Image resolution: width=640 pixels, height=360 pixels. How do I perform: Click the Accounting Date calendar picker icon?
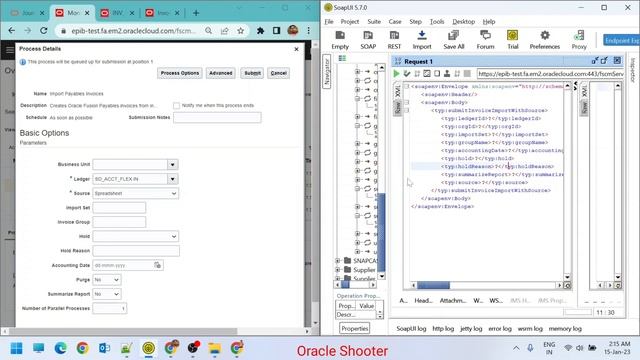158,265
